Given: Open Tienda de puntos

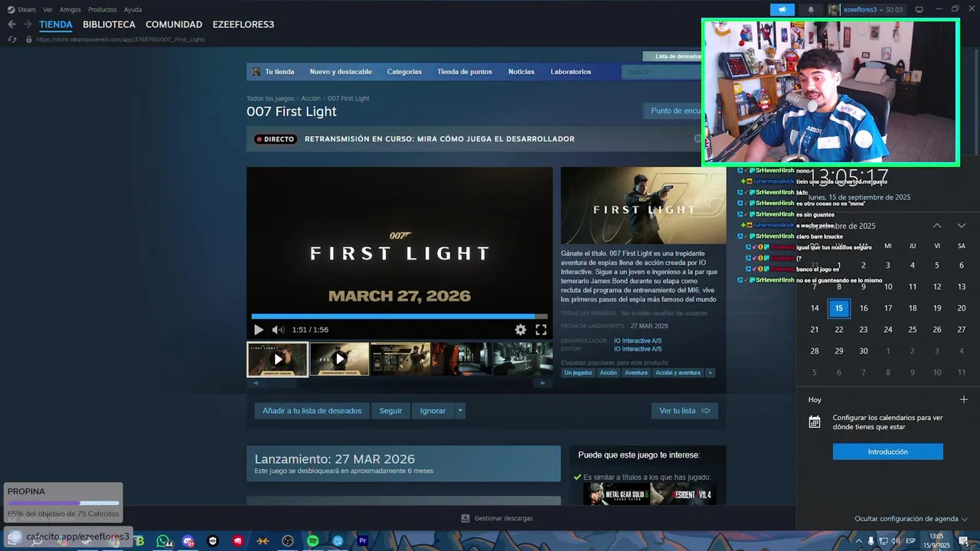Looking at the screenshot, I should pos(465,72).
